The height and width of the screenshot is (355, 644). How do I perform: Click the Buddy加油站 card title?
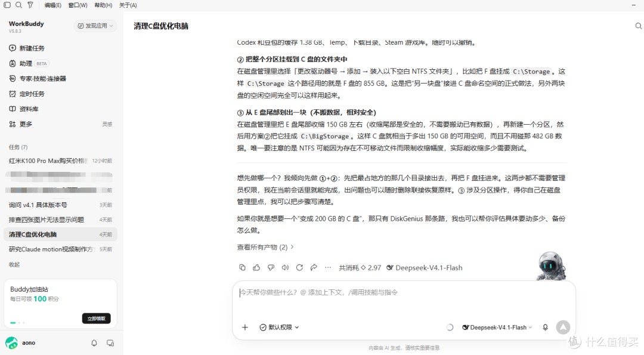29,289
